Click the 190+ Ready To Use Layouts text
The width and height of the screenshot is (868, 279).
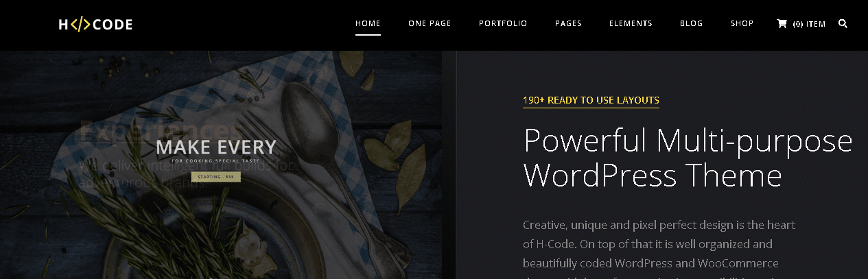click(591, 100)
